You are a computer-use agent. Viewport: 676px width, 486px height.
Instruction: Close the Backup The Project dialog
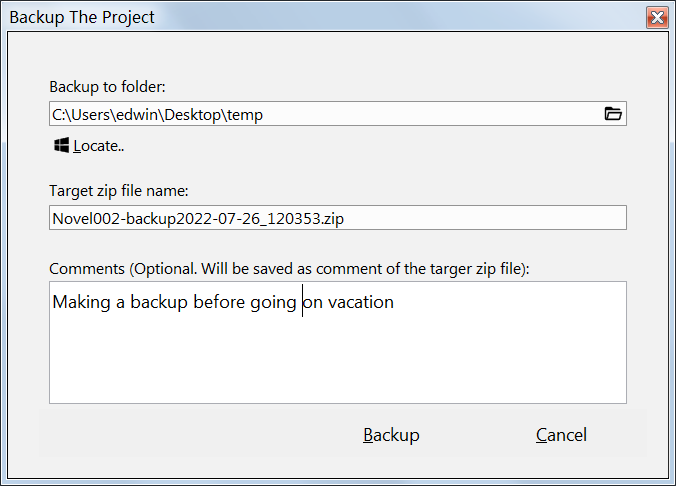point(657,18)
